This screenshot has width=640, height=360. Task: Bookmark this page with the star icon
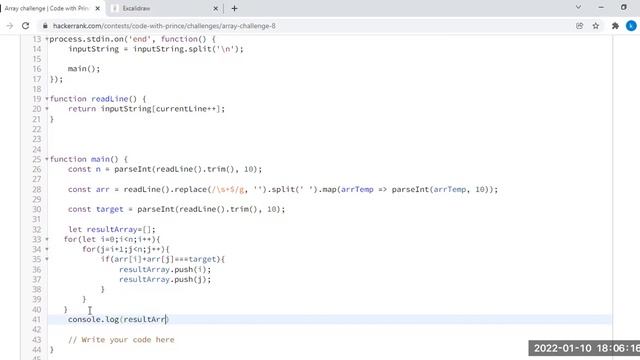[x=596, y=26]
